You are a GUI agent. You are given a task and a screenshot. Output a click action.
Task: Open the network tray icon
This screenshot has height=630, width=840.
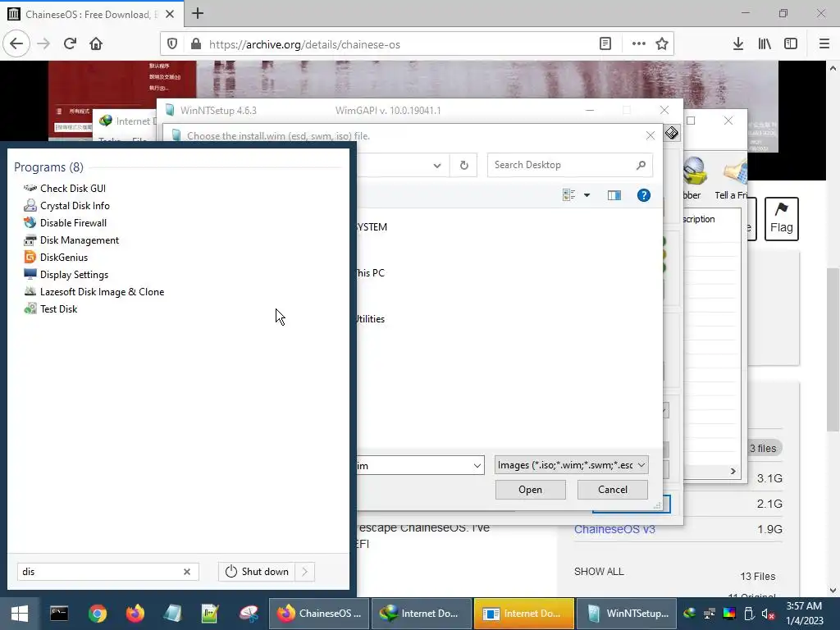click(x=710, y=614)
